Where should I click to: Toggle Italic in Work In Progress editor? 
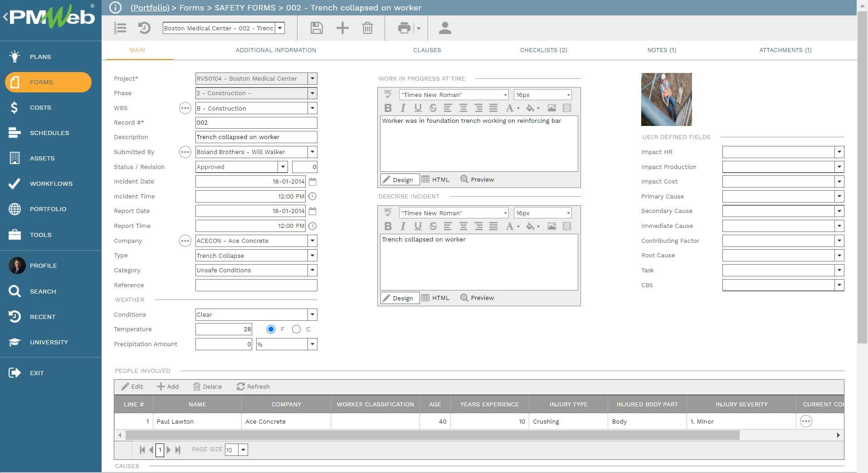tap(403, 108)
